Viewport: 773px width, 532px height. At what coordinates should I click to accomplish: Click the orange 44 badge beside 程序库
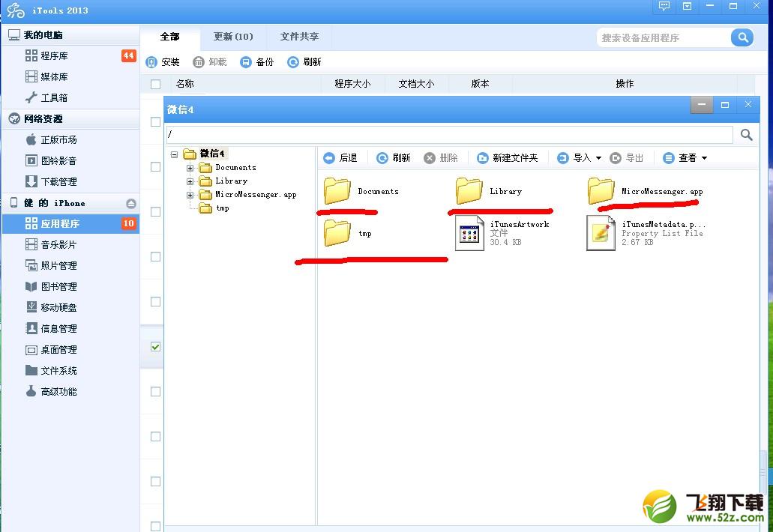tap(129, 55)
